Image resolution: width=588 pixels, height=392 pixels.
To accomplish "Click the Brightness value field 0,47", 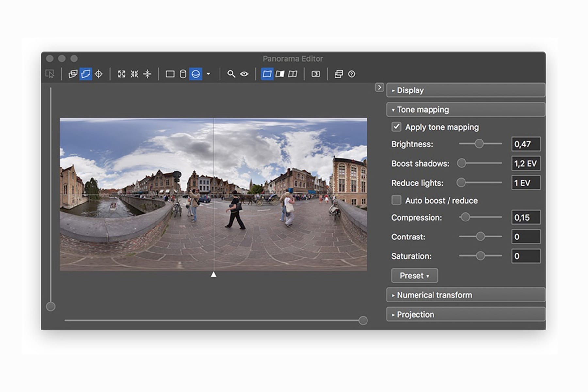I will click(x=526, y=144).
